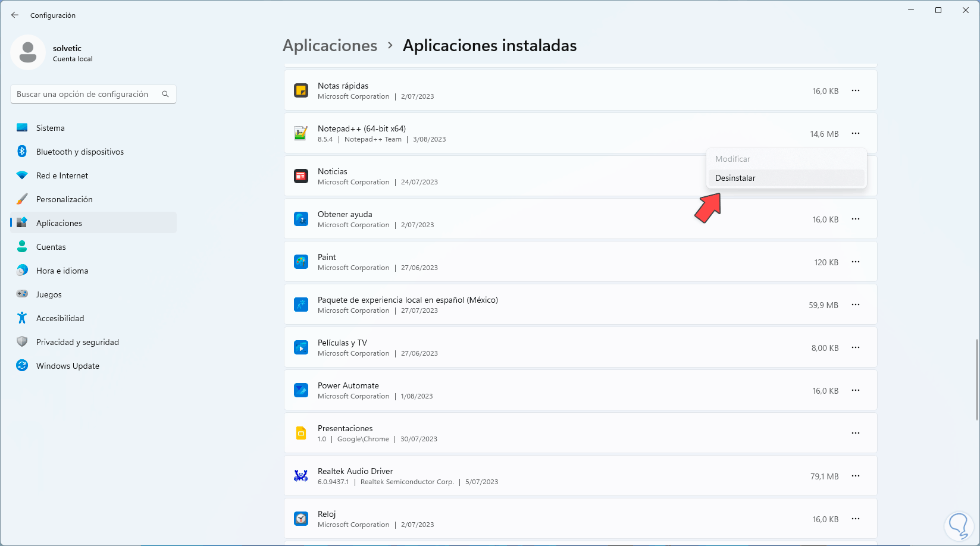Open more options for Power Automate
The height and width of the screenshot is (546, 980).
(856, 391)
